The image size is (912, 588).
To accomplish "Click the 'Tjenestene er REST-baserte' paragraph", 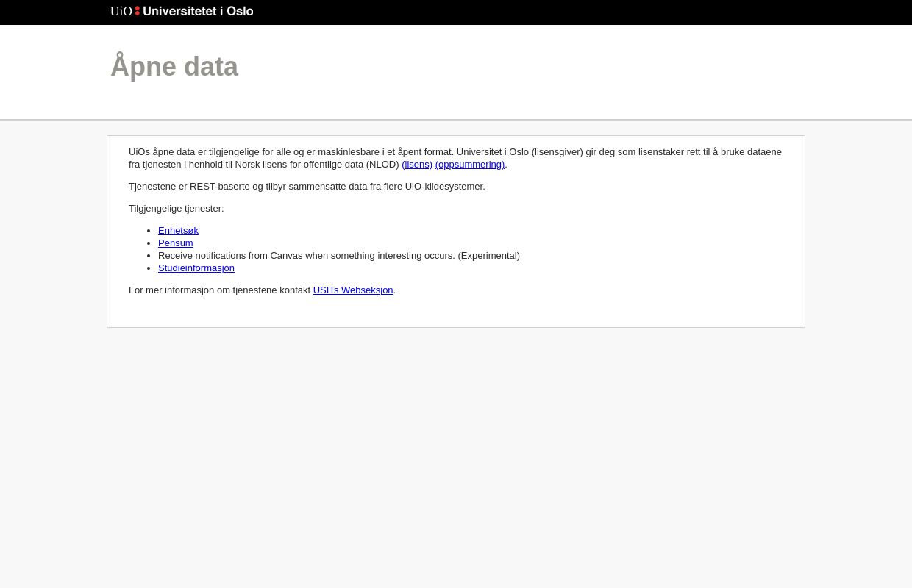I will click(x=307, y=187).
